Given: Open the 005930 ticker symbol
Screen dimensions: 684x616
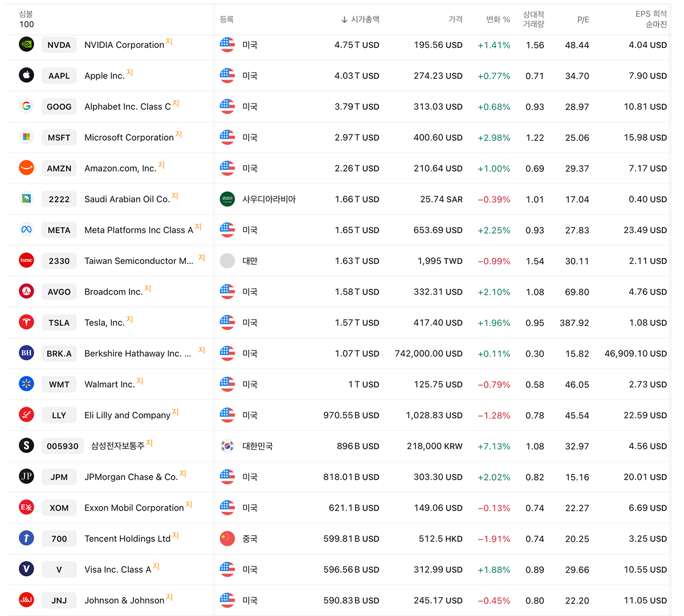Looking at the screenshot, I should pyautogui.click(x=63, y=446).
